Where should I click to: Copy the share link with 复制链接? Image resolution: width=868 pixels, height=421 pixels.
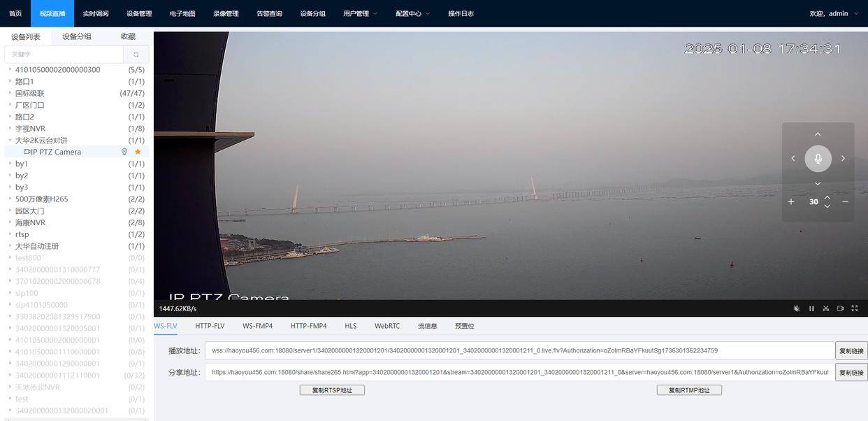pos(852,371)
